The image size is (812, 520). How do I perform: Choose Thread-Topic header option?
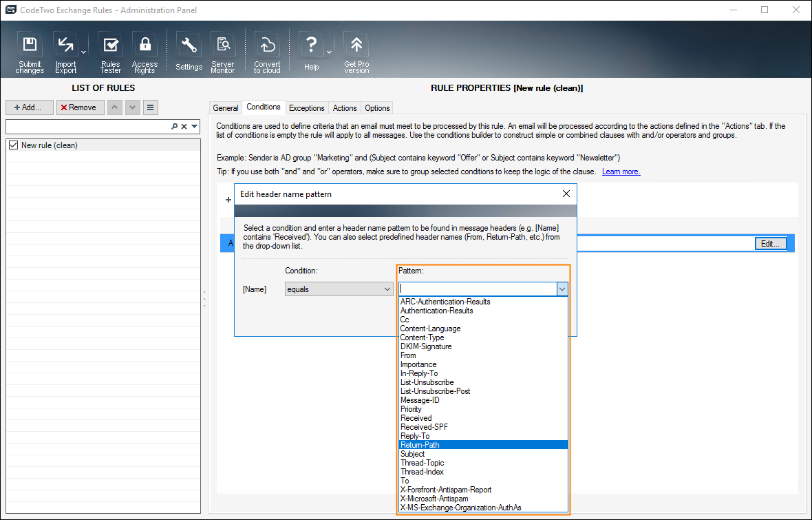pos(484,463)
